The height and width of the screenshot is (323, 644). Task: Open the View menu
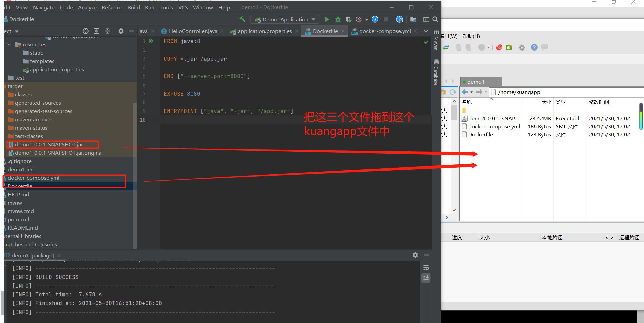coord(22,7)
